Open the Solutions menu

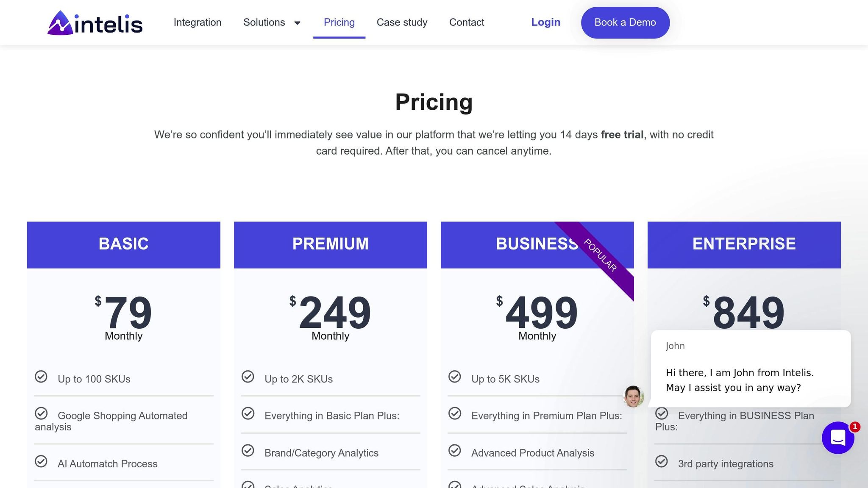264,22
